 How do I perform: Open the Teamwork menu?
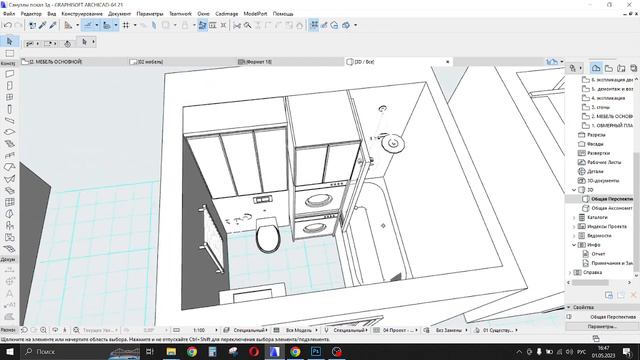click(180, 13)
